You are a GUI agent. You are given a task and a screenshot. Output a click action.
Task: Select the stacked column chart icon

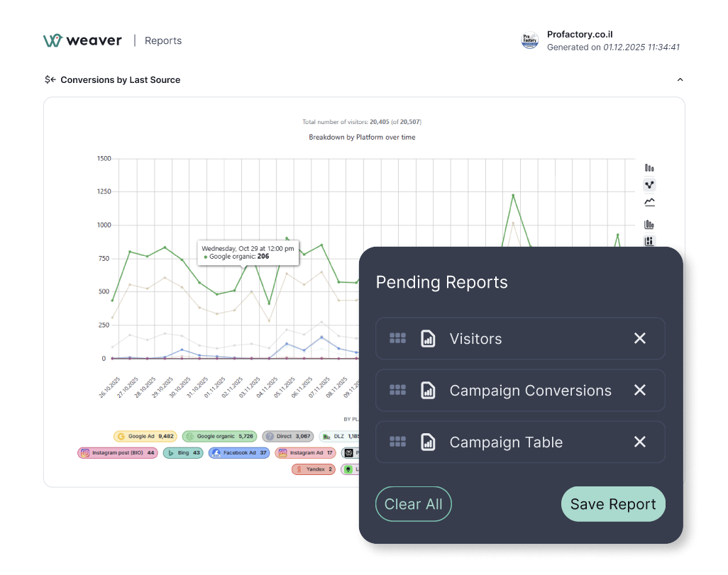[x=649, y=241]
